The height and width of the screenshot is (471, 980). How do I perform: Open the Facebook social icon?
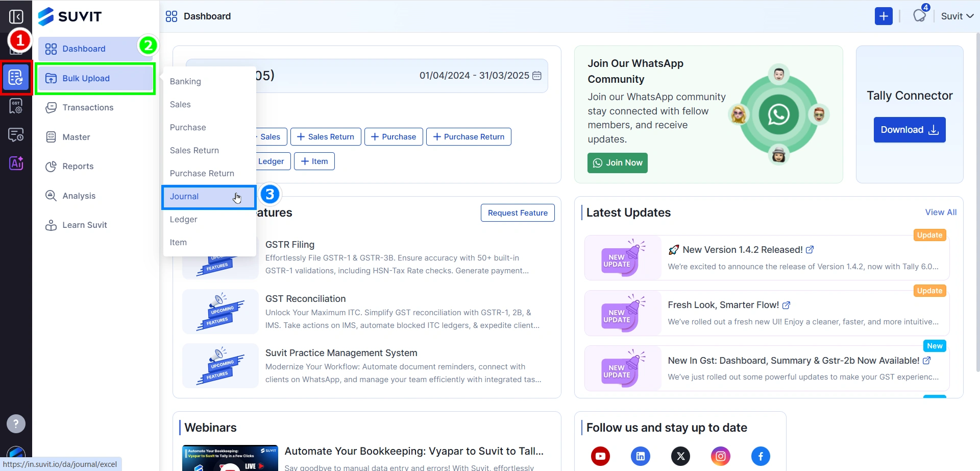coord(761,456)
